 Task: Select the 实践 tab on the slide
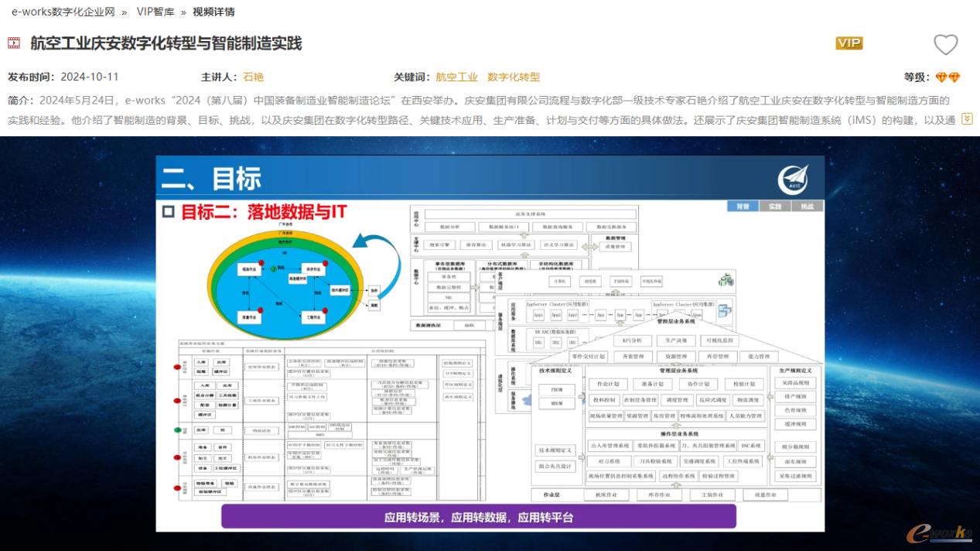[x=775, y=207]
